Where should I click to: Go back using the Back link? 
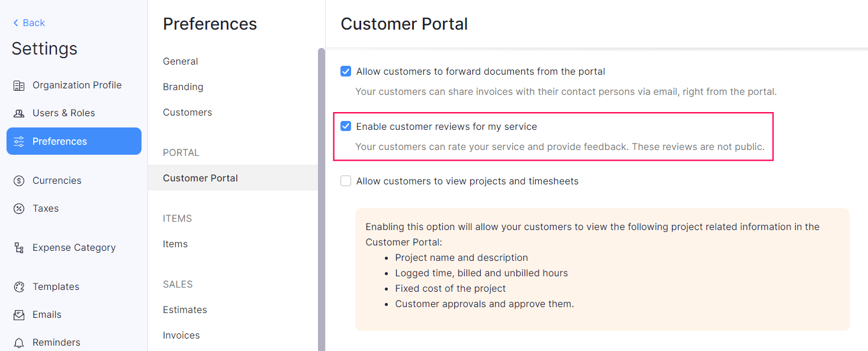[x=29, y=23]
